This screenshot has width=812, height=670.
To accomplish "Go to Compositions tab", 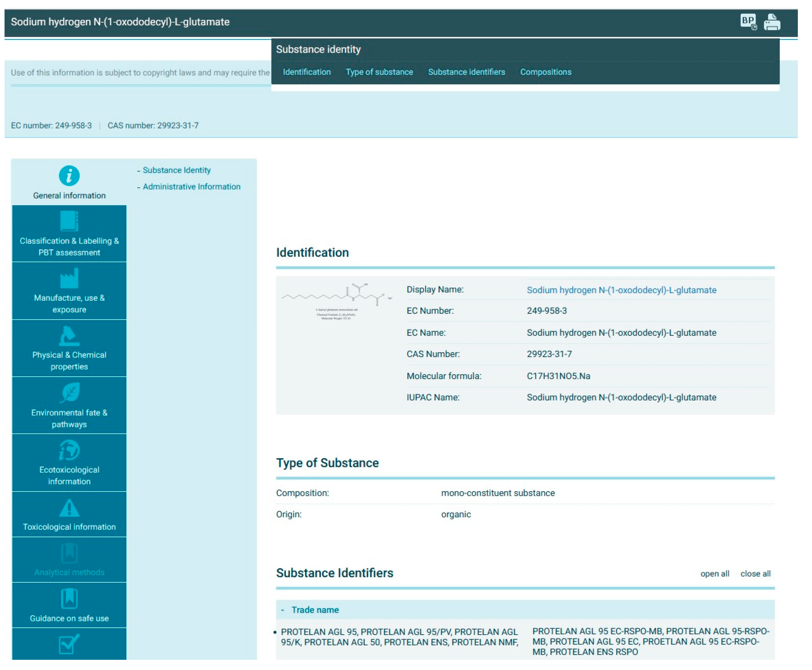I will 545,72.
